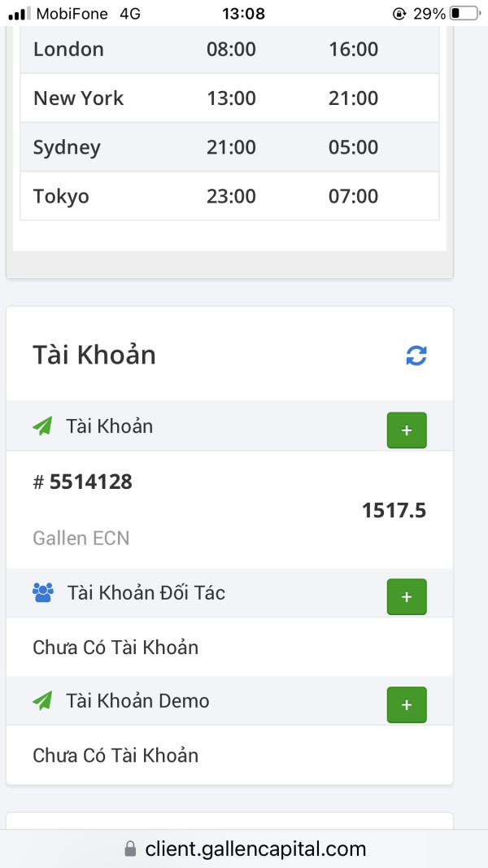Viewport: 488px width, 868px height.
Task: Click the blue partner group icon
Action: [43, 592]
